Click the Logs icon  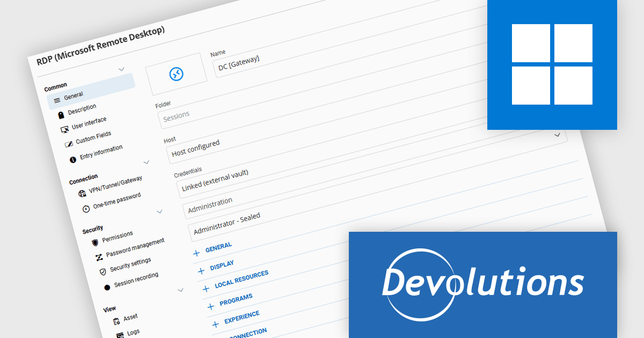120,336
